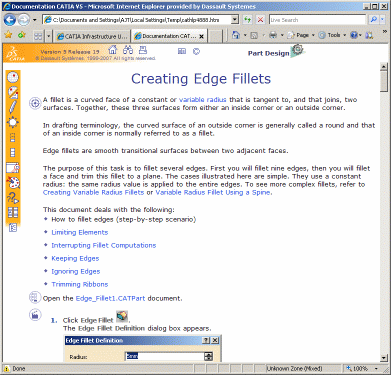Image resolution: width=391 pixels, height=375 pixels.
Task: Click the Print toolbar icon
Action: (x=273, y=35)
